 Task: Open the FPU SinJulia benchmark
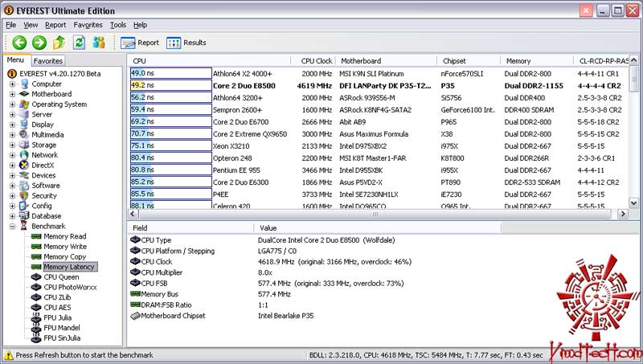(x=62, y=338)
